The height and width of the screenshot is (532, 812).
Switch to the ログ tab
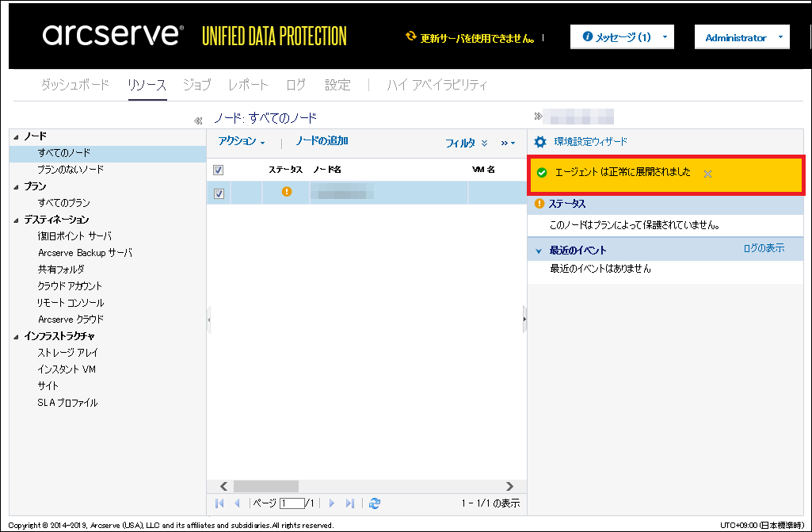point(295,85)
